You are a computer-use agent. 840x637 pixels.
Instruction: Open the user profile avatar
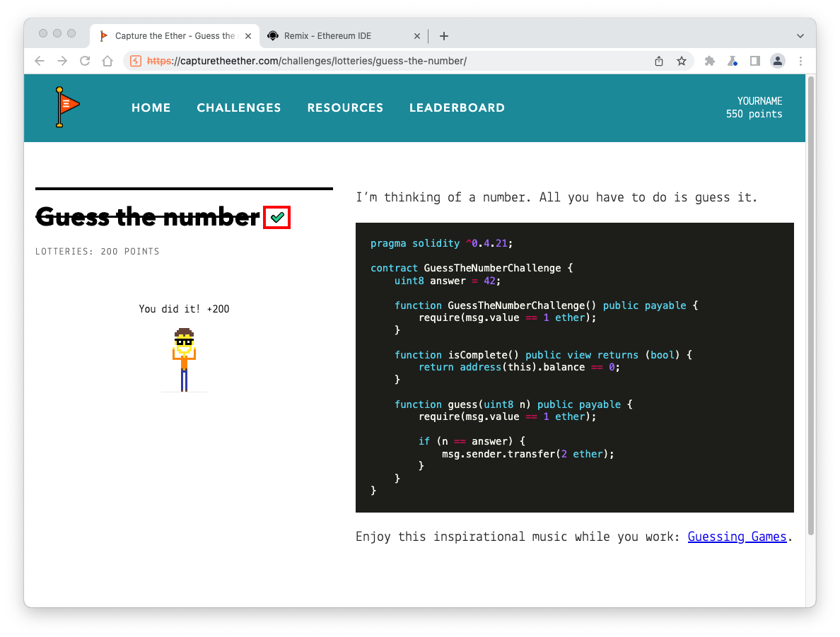pyautogui.click(x=778, y=61)
